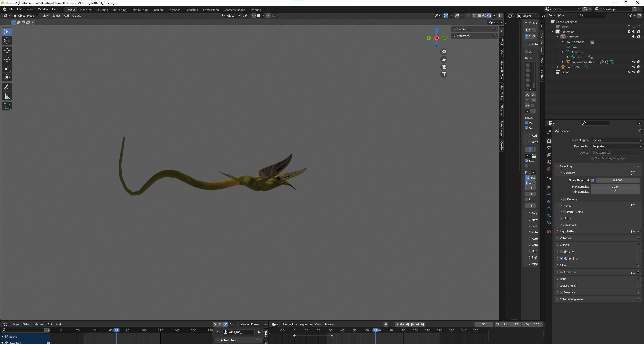This screenshot has width=644, height=344.
Task: Click the viewport zoom magnifier icon
Action: pyautogui.click(x=444, y=52)
